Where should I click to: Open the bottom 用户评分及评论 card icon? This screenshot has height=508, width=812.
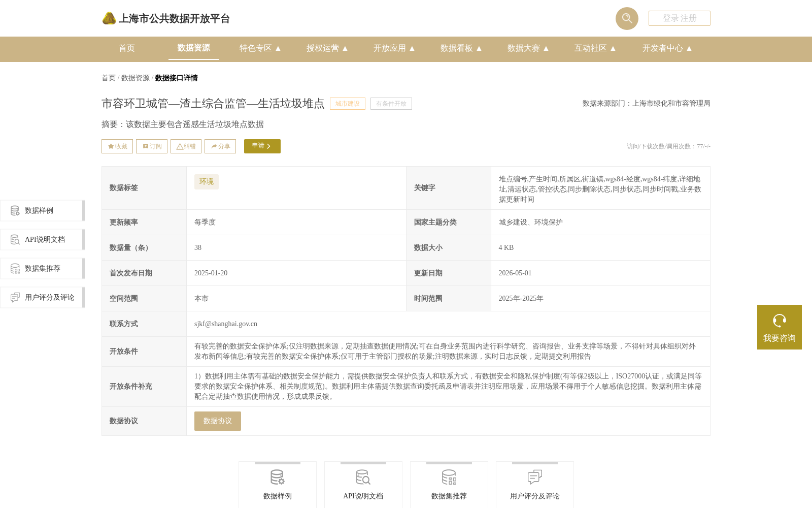pyautogui.click(x=535, y=478)
